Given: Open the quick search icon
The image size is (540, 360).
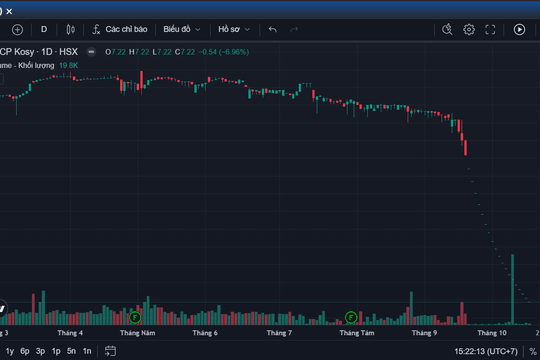Looking at the screenshot, I should [447, 30].
